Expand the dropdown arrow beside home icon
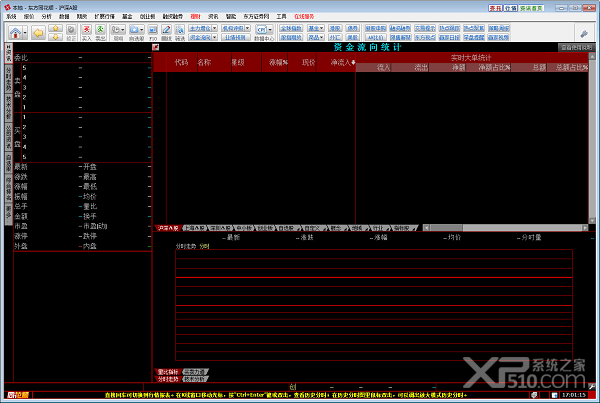 click(x=25, y=33)
